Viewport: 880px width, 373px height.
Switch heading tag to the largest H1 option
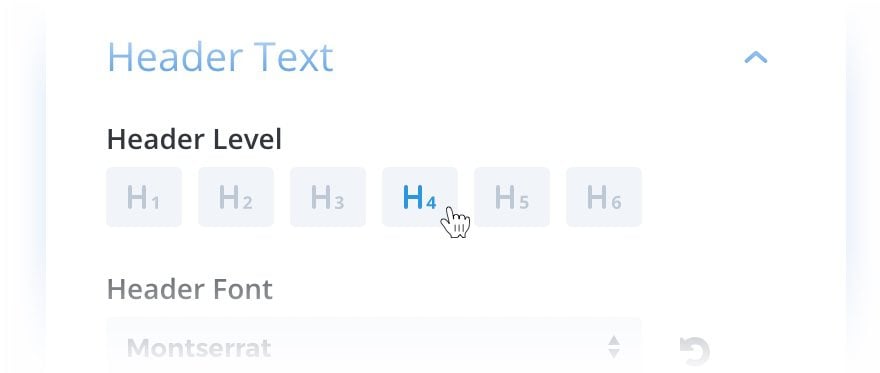click(144, 197)
